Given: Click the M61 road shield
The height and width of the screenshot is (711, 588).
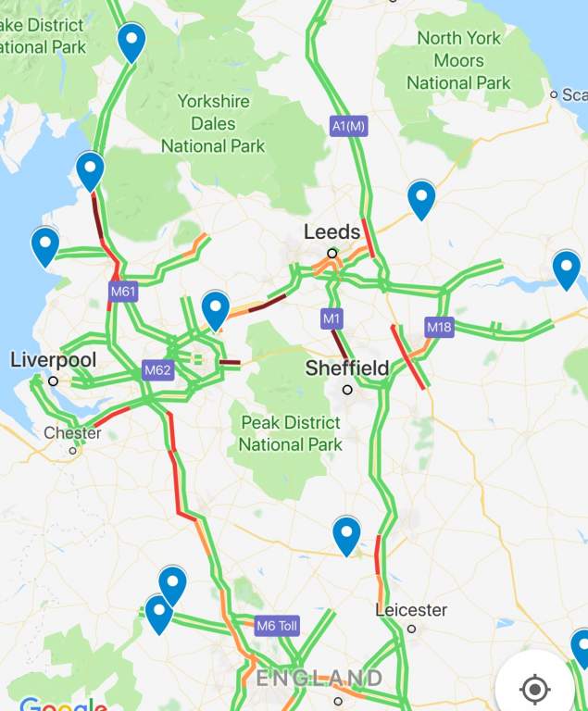Looking at the screenshot, I should tap(123, 291).
